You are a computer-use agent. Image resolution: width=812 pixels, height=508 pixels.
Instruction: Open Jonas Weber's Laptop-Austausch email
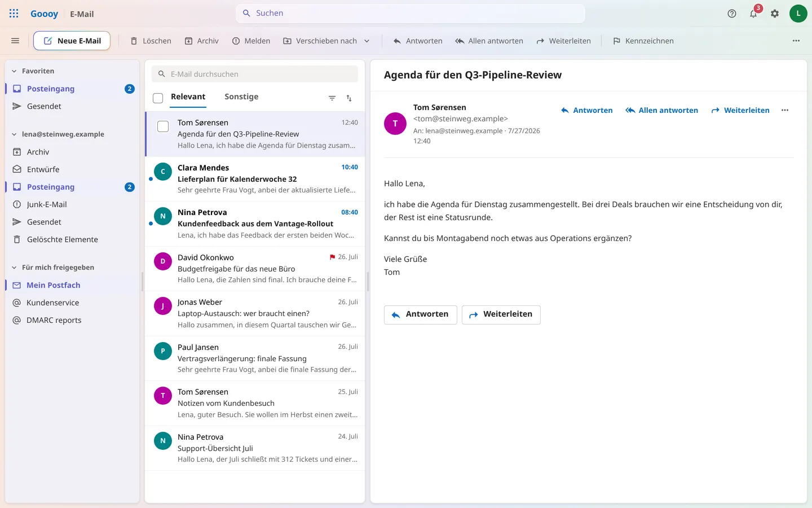[255, 313]
